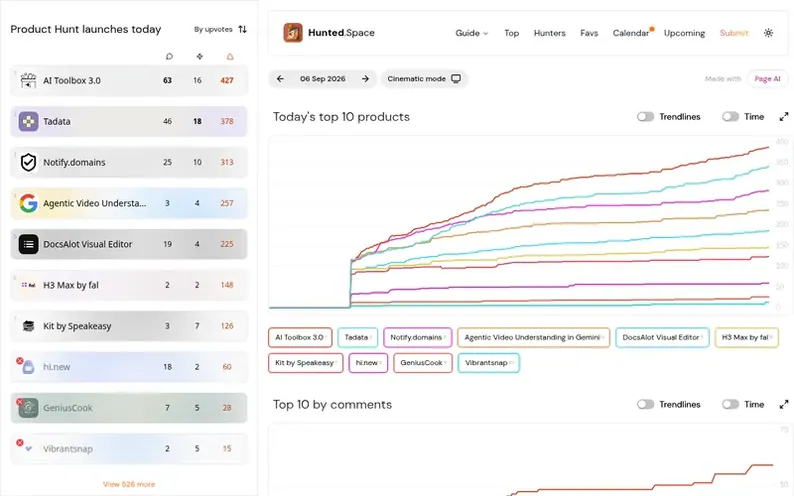Open the DocsAlot Visual Editor row
Viewport: 794px width, 496px height.
tap(129, 244)
